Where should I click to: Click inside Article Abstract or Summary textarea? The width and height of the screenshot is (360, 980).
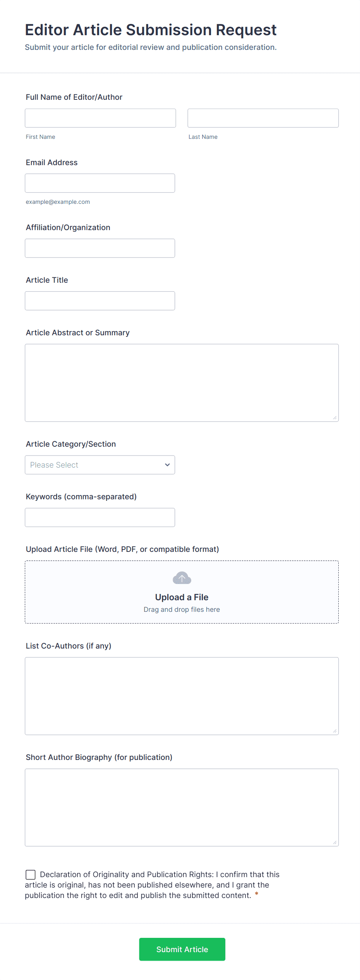point(182,382)
